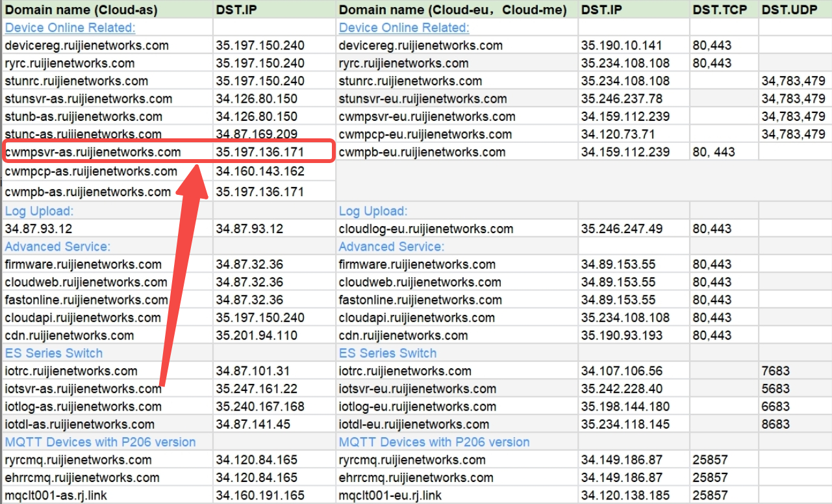The image size is (832, 504).
Task: Select cell stunb-as.ruijienetworks.com
Action: point(107,117)
